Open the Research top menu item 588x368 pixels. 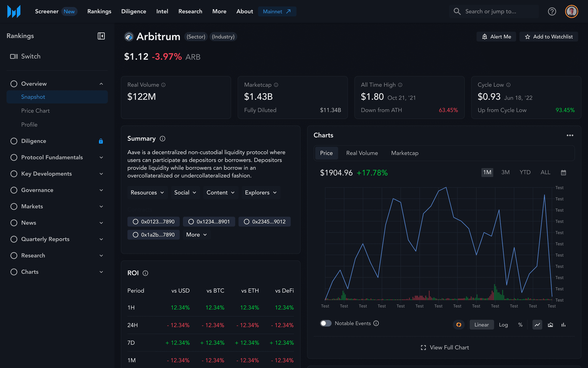[x=190, y=11]
